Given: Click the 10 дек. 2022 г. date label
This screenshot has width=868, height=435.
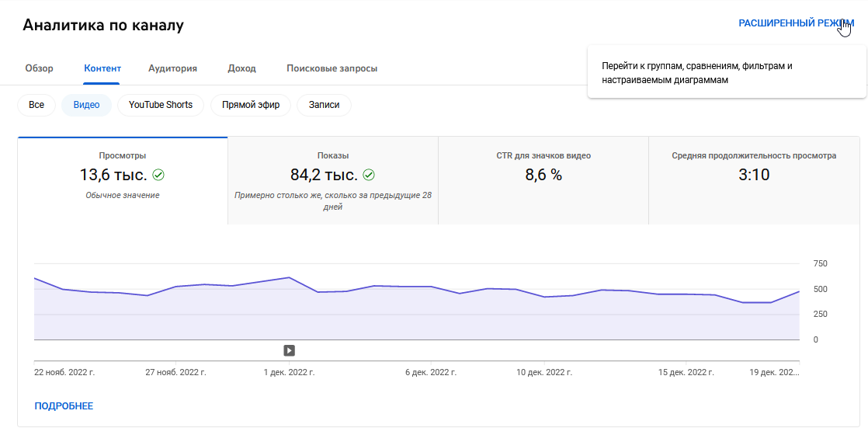Looking at the screenshot, I should click(544, 372).
